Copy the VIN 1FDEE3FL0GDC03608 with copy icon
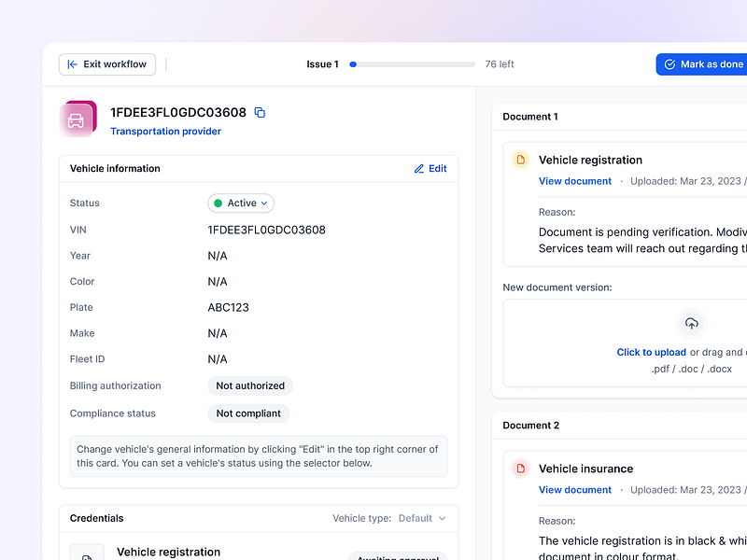 [260, 112]
